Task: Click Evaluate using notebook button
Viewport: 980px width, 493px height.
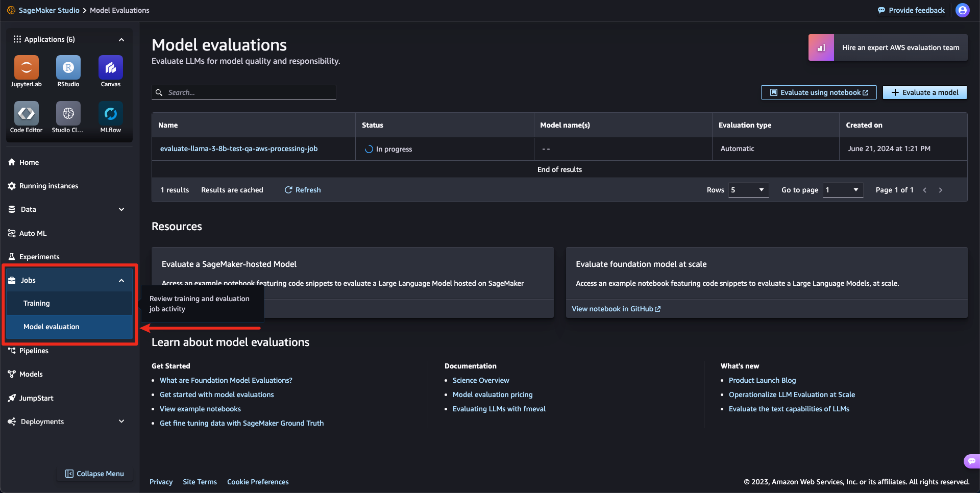Action: (819, 92)
